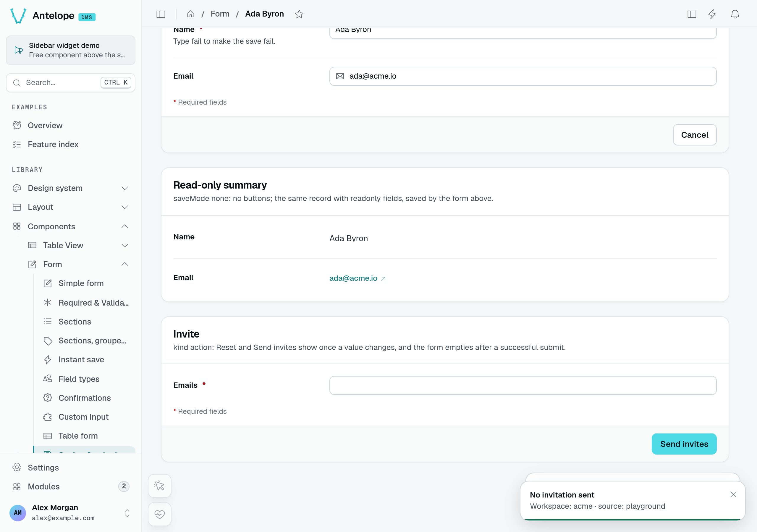
Task: Open the ada@acme.io email link
Action: 358,278
